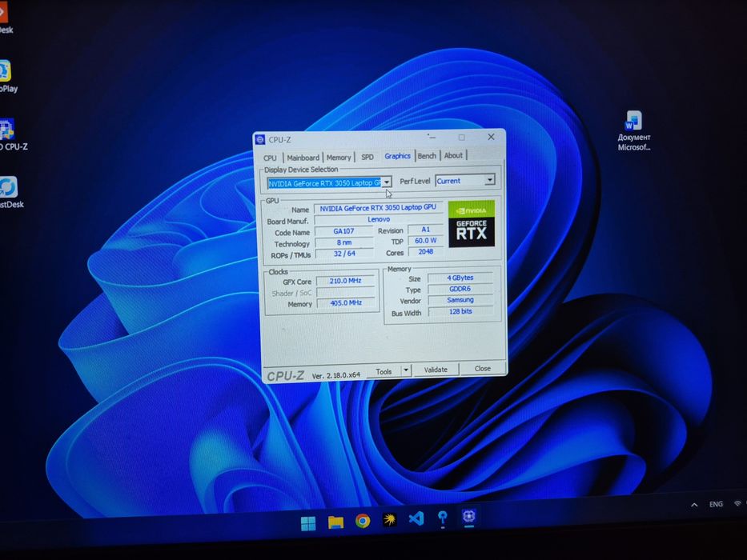Close CPU-Z with the X button
The image size is (747, 560).
pos(491,137)
